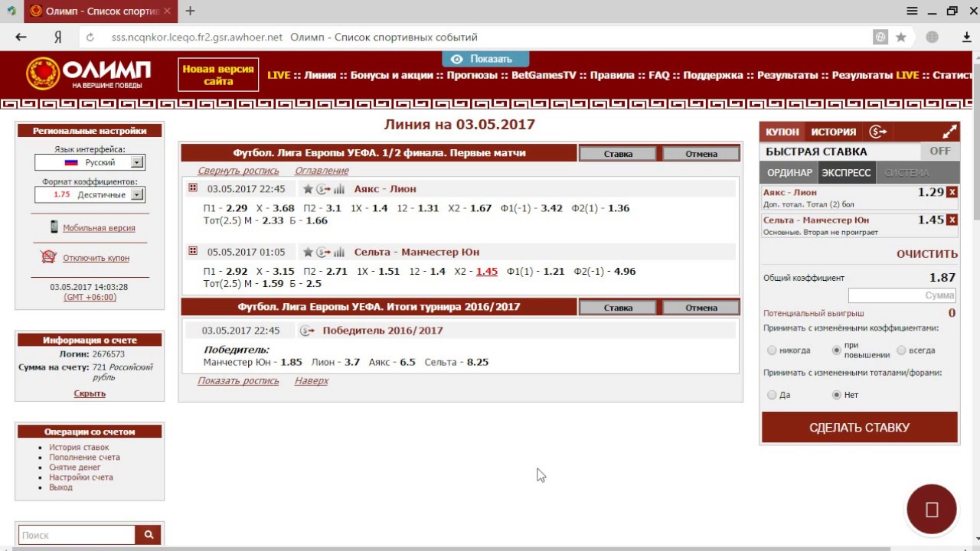980x551 pixels.
Task: Click ОЧИСТИТЬ to clear coupon
Action: pyautogui.click(x=927, y=254)
